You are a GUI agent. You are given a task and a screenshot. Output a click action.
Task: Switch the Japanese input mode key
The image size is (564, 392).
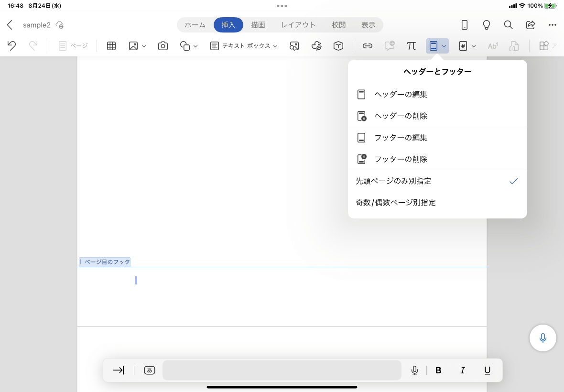tap(149, 370)
